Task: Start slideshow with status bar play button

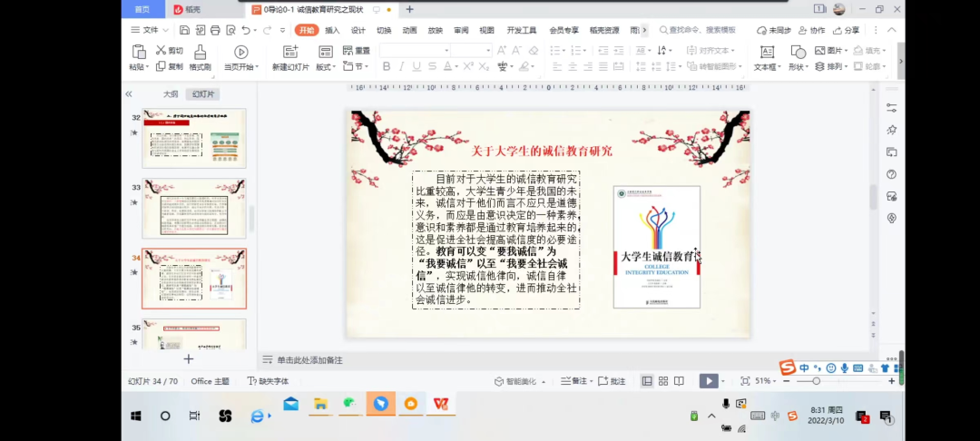Action: 709,381
